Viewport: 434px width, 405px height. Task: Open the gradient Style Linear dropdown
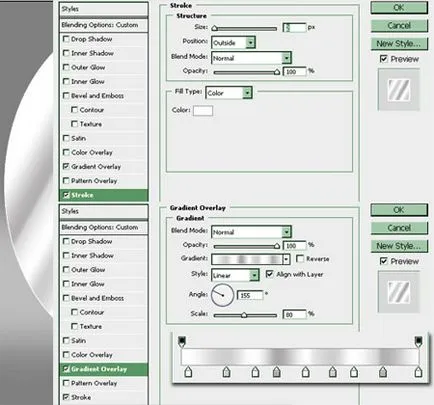tap(235, 275)
